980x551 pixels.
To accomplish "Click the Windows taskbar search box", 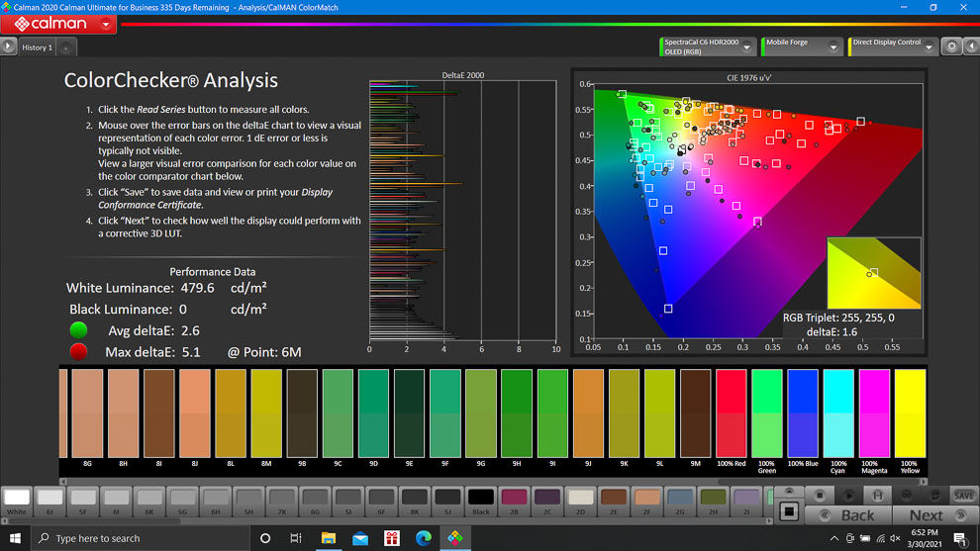I will coord(140,538).
